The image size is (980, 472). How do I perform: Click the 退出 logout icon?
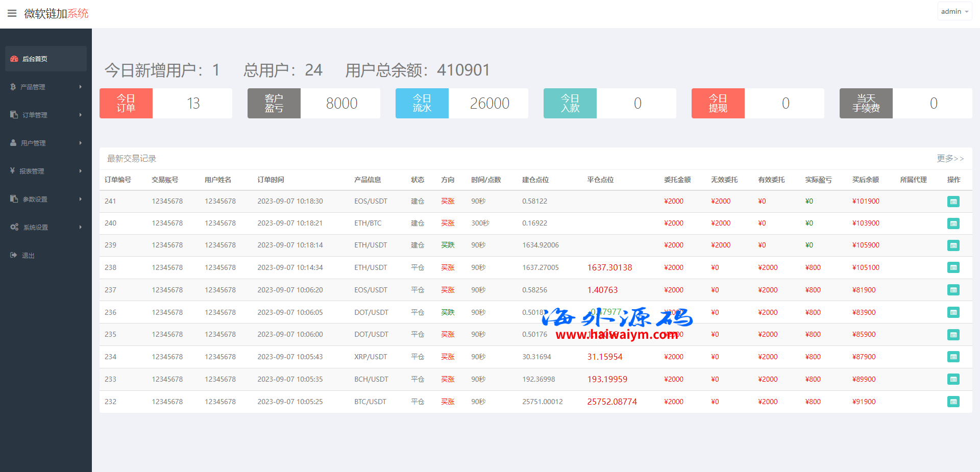coord(13,255)
